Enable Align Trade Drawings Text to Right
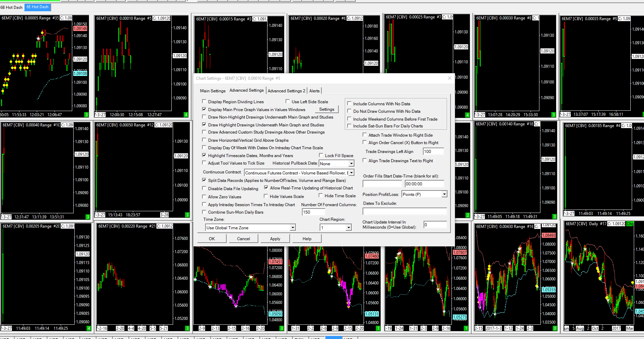 click(x=365, y=160)
